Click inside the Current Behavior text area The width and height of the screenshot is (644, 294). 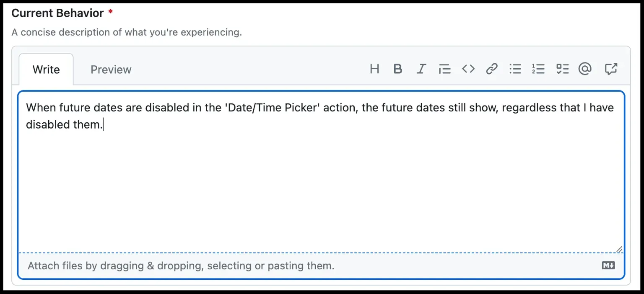pyautogui.click(x=321, y=172)
